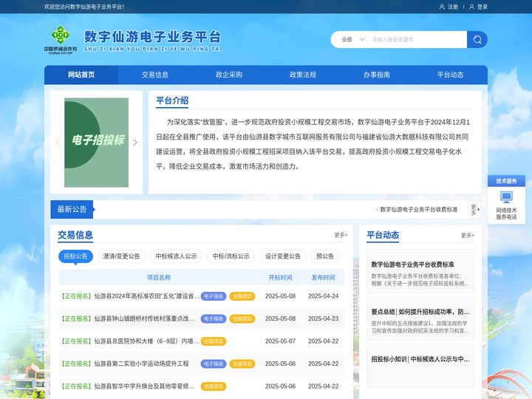Click 全国项目 badge on 总医院协和大楼 row
The height and width of the screenshot is (399, 532).
pos(214,341)
